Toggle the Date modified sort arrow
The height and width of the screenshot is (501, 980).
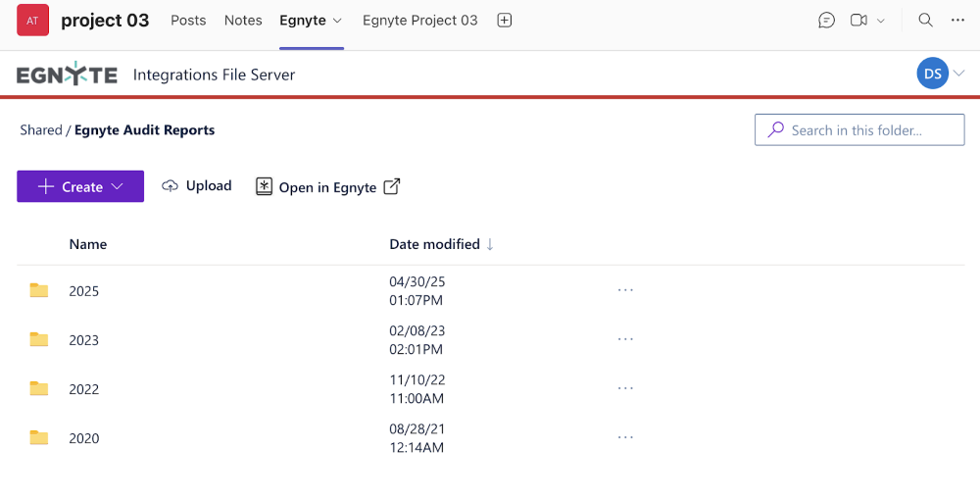pyautogui.click(x=490, y=244)
